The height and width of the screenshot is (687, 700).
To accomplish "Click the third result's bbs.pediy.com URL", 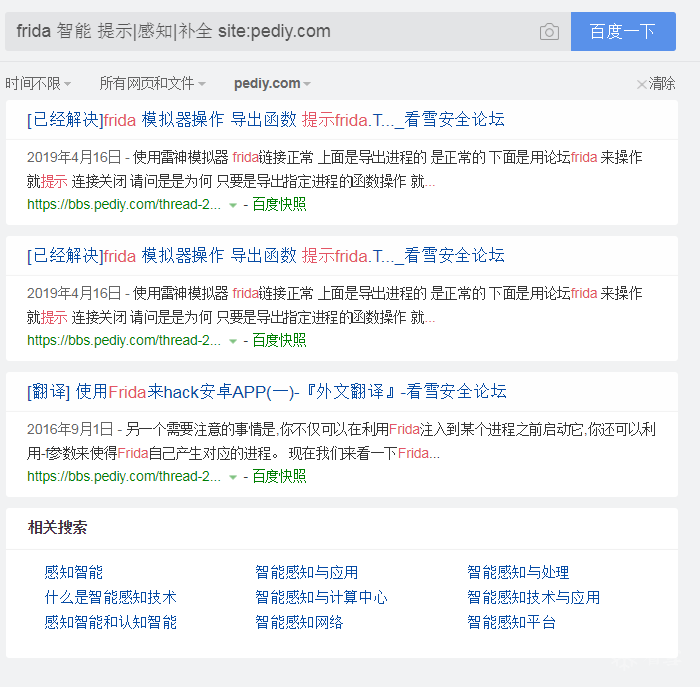I will (x=124, y=477).
